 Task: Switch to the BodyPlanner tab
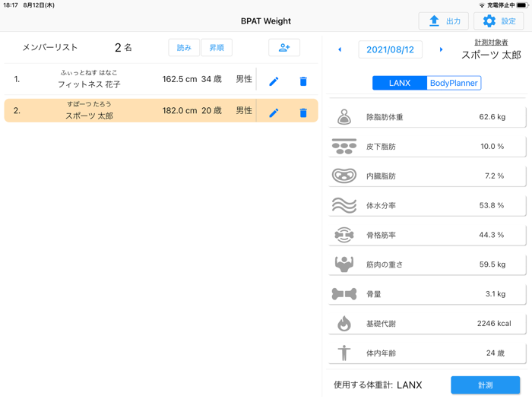(454, 83)
